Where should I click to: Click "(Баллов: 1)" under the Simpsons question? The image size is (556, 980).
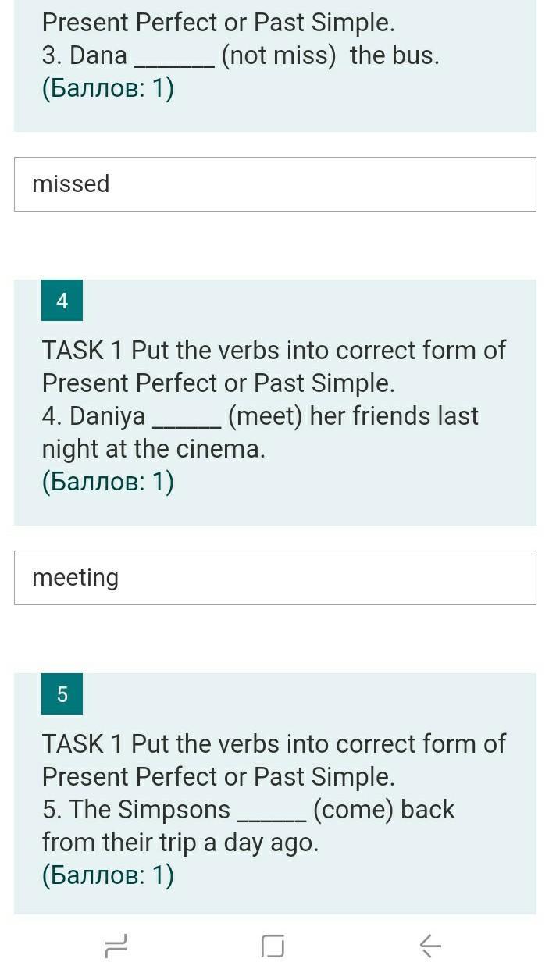click(108, 875)
